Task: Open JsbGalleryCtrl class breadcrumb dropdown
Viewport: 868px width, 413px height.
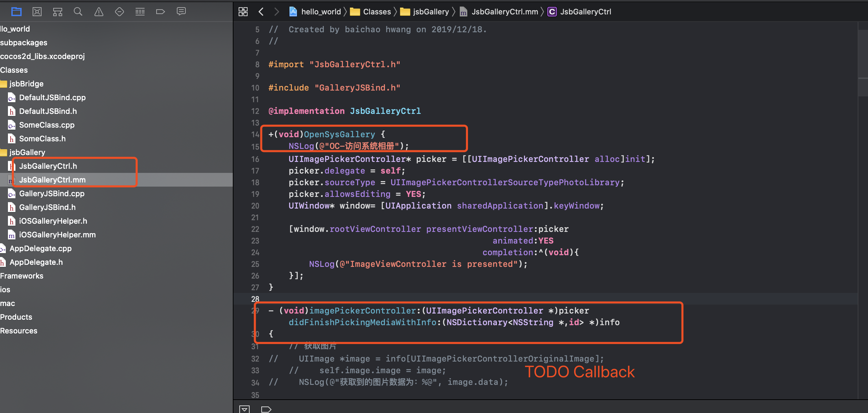Action: coord(585,12)
